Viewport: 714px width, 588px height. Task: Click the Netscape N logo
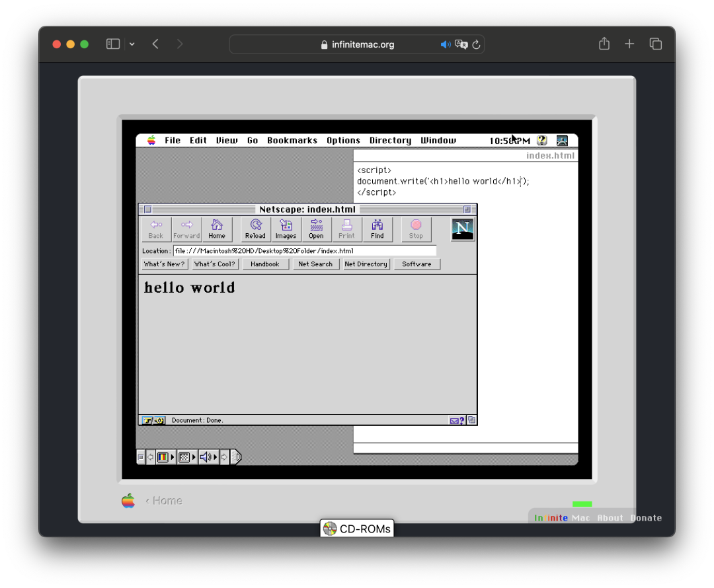(463, 229)
